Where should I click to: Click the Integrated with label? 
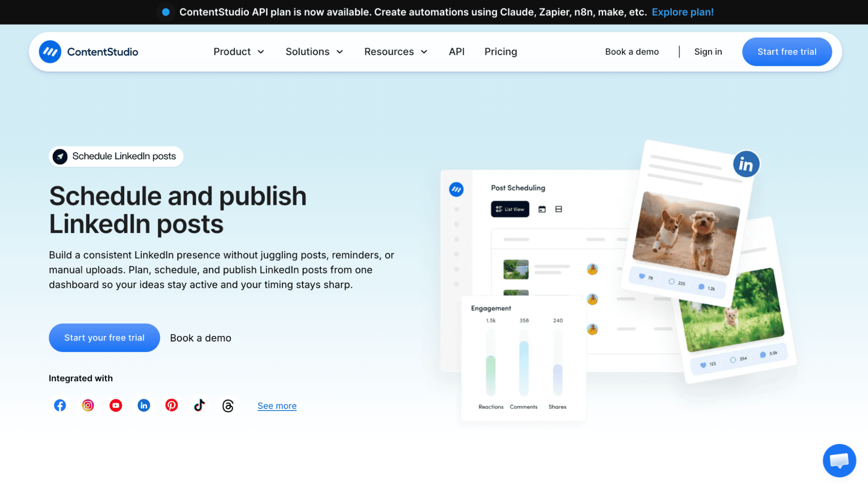pos(81,378)
